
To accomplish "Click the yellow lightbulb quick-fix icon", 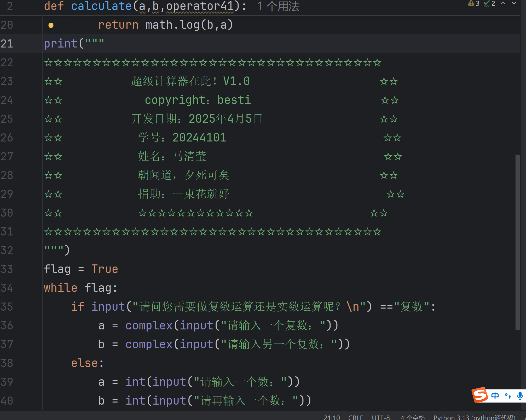I will [51, 26].
